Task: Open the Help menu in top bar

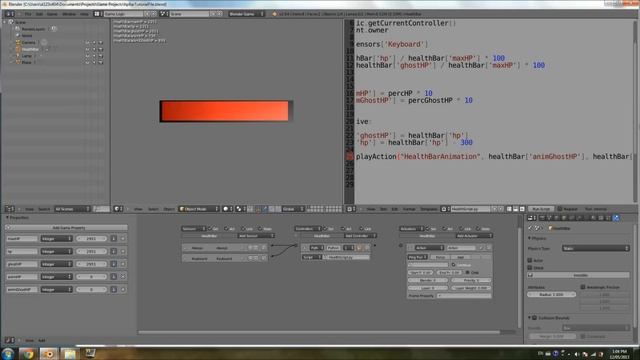Action: (84, 14)
